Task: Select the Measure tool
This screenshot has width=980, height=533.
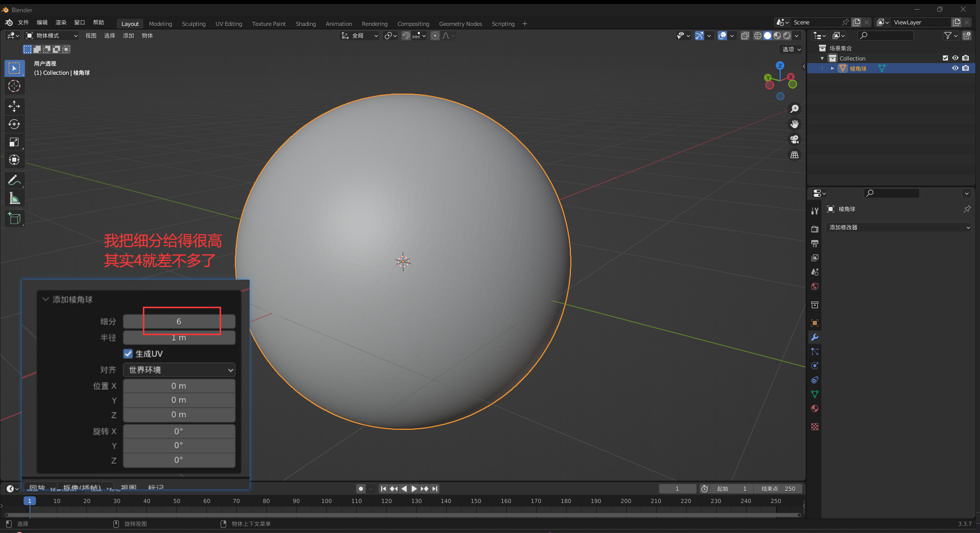Action: (x=14, y=198)
